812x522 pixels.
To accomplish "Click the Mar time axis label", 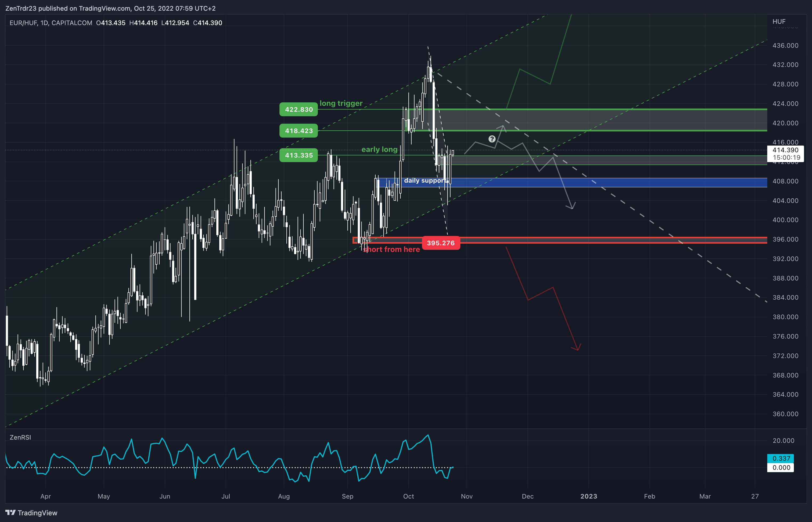I will (x=705, y=496).
